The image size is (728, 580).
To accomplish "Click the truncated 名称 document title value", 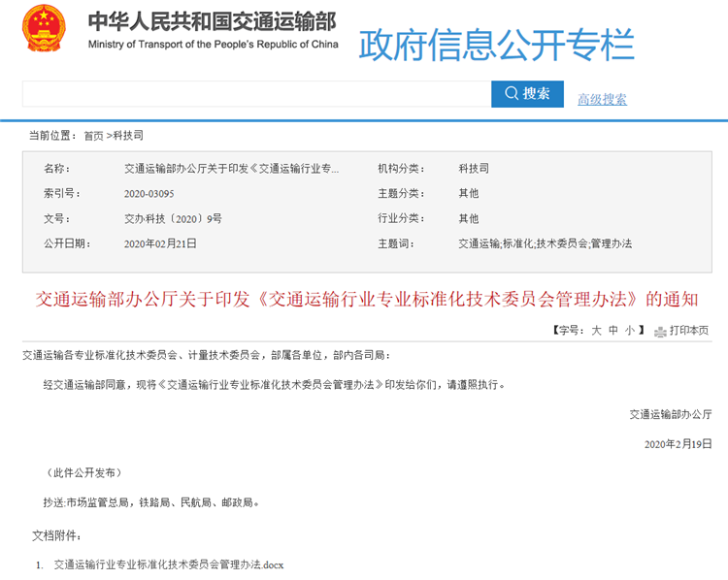I will [x=232, y=169].
